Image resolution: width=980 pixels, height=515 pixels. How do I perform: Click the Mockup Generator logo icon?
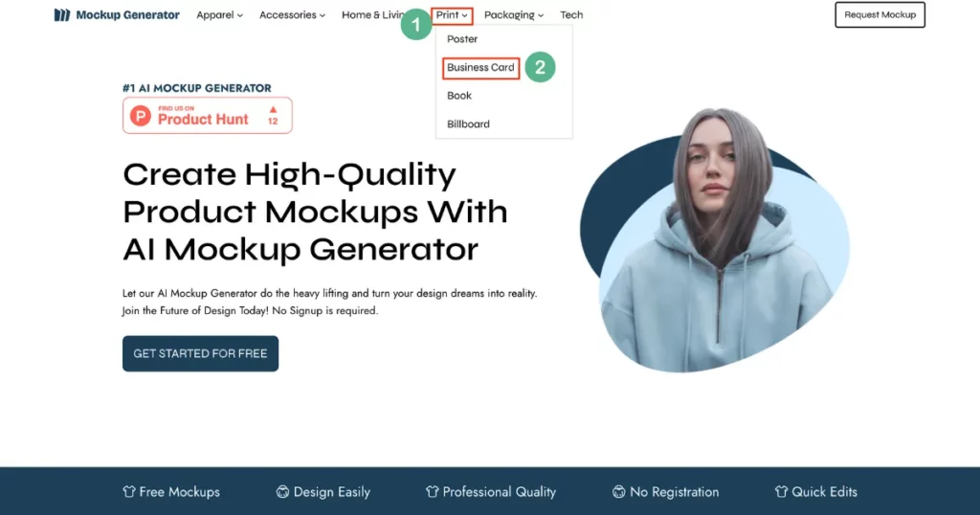[62, 15]
